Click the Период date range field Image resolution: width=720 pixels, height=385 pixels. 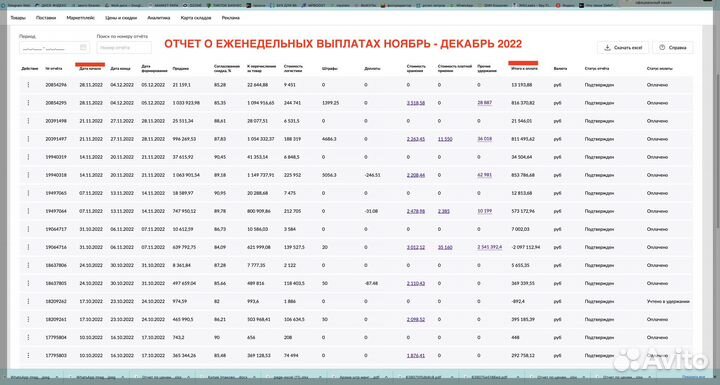[54, 47]
